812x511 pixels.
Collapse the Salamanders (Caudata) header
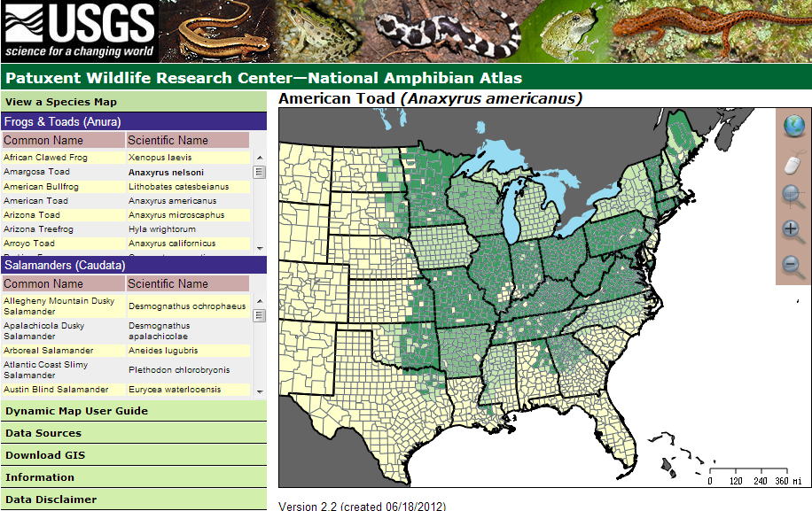coord(134,265)
